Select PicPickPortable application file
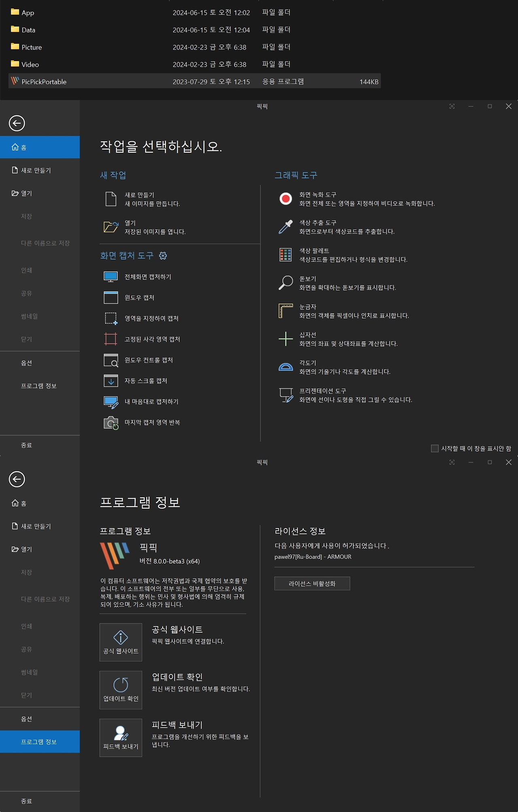The height and width of the screenshot is (812, 518). point(194,81)
